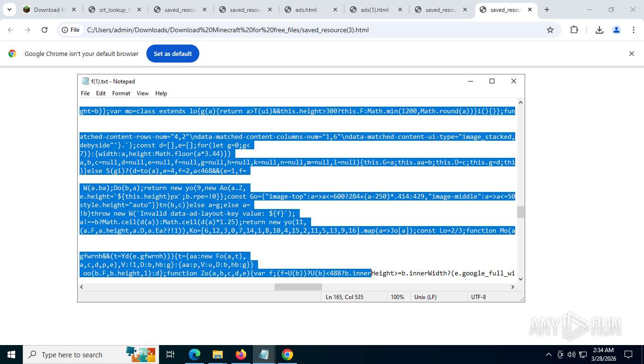Show hidden system tray icons

[549, 355]
